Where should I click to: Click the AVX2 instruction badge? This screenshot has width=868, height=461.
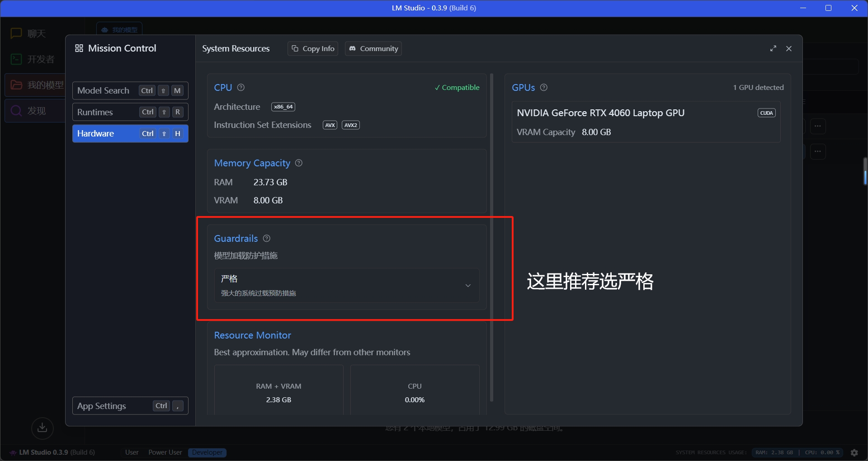351,125
